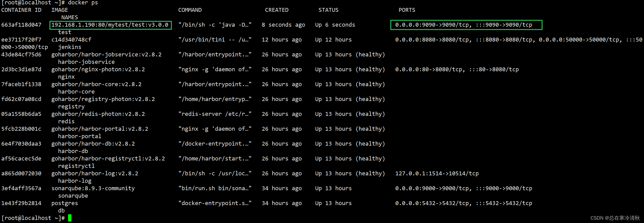Click the container name harbor-portal
This screenshot has width=644, height=223.
(80, 136)
